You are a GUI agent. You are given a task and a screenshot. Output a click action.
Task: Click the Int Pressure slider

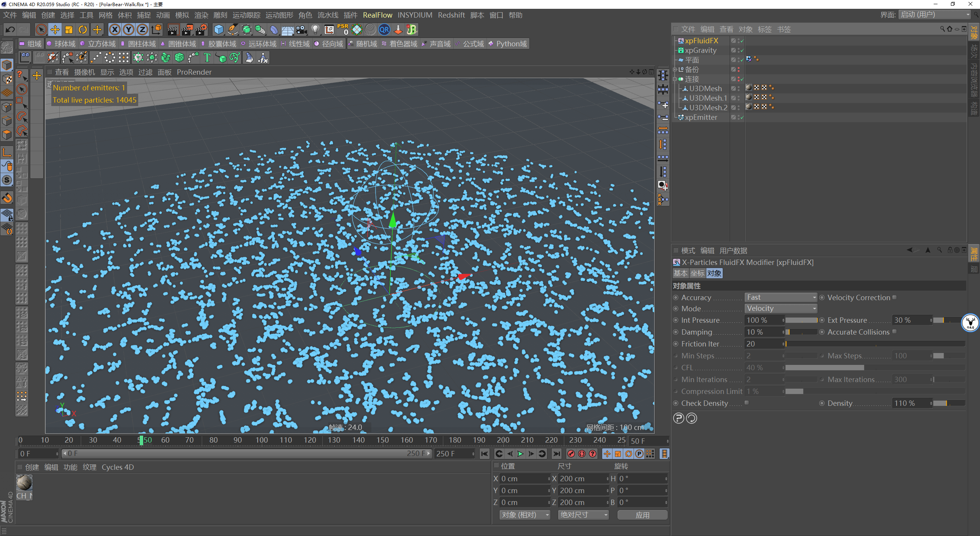[801, 320]
